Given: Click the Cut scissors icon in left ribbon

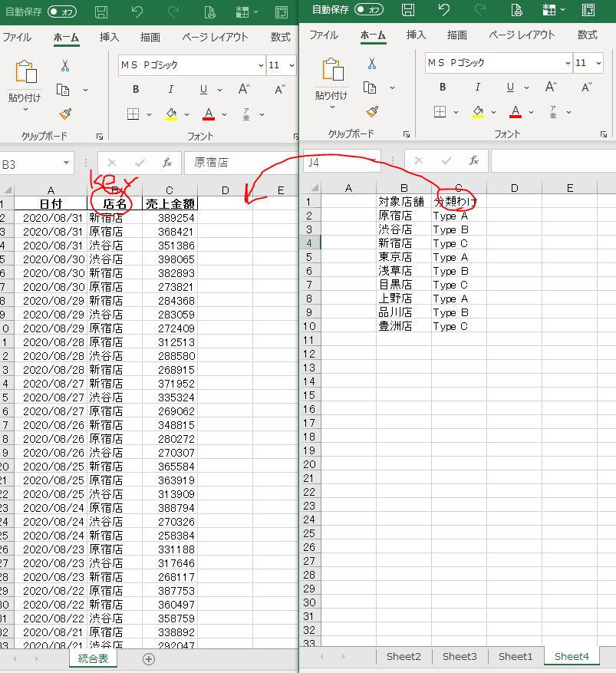Looking at the screenshot, I should (65, 66).
